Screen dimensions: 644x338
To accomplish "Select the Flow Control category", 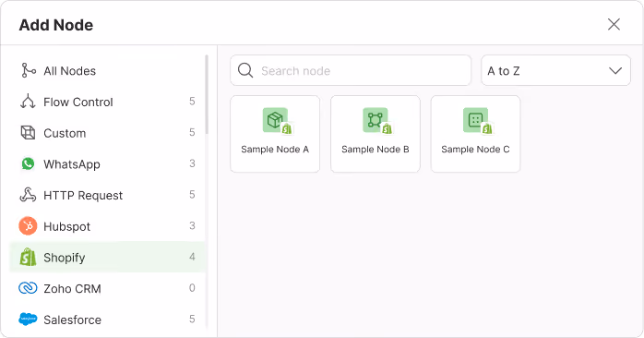I will 107,102.
